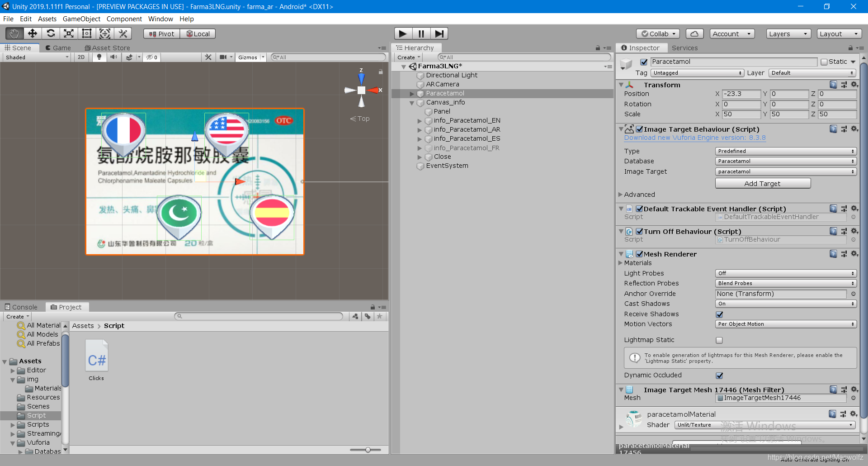Open the Layers dropdown
Viewport: 868px width, 466px height.
788,34
